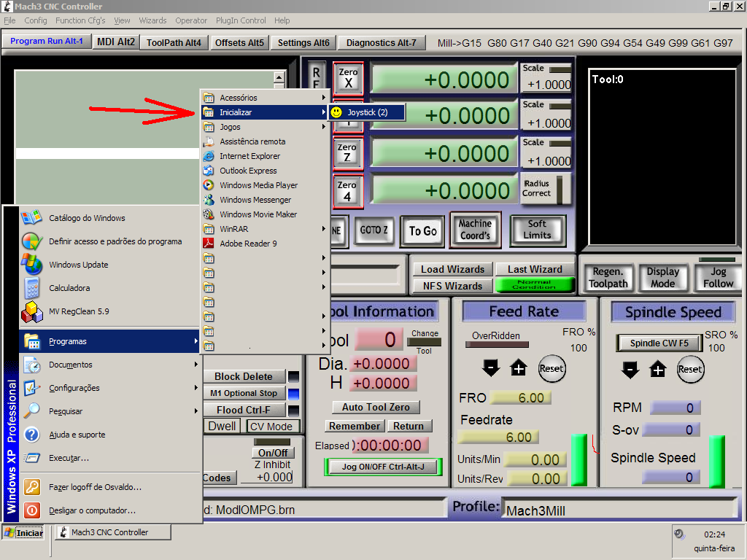Click the Iniciar Start button

pos(23,532)
